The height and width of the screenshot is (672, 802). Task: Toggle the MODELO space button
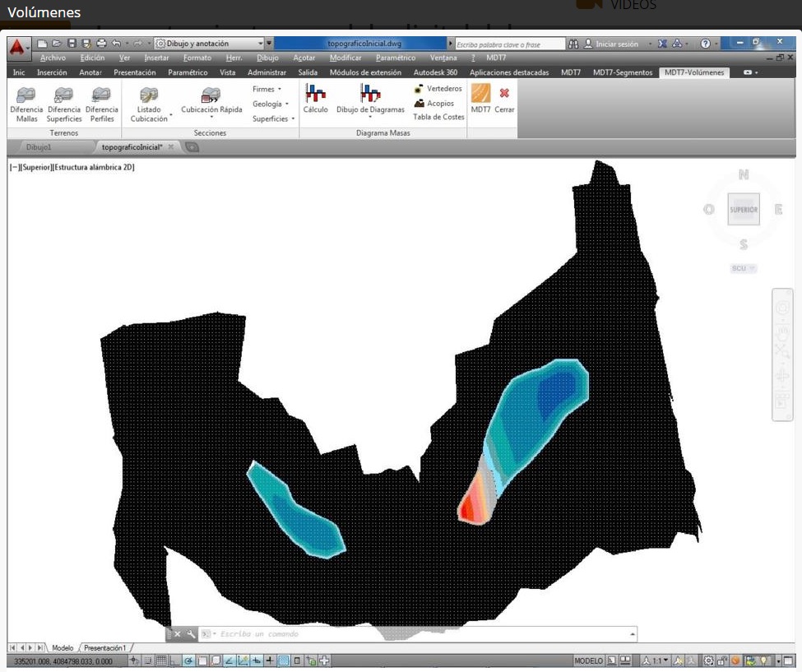click(x=588, y=660)
